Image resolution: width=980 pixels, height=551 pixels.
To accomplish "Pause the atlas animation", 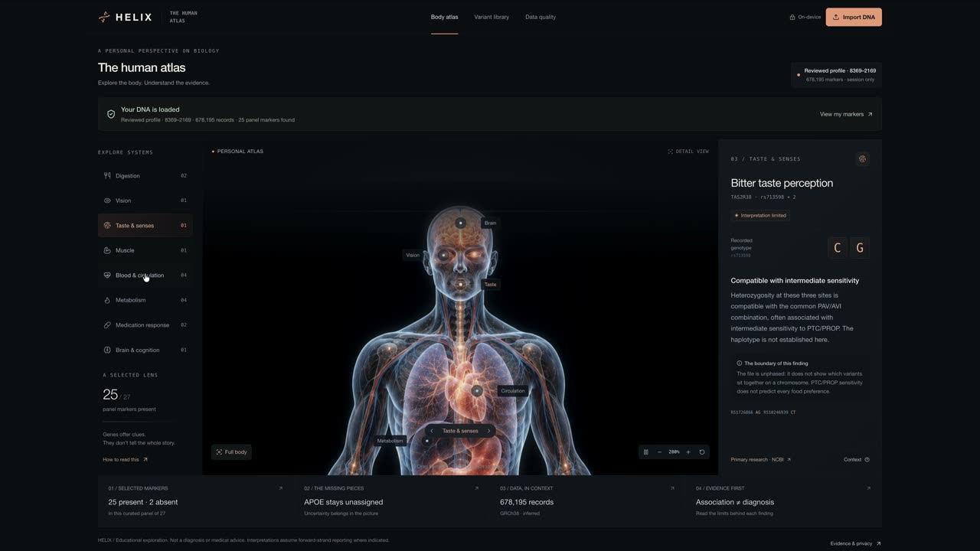I will tap(645, 452).
